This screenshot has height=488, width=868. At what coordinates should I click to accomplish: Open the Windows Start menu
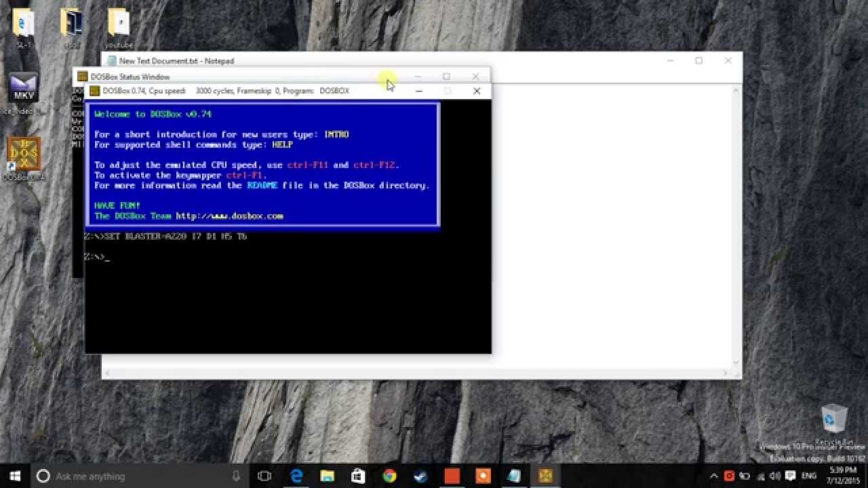coord(15,476)
